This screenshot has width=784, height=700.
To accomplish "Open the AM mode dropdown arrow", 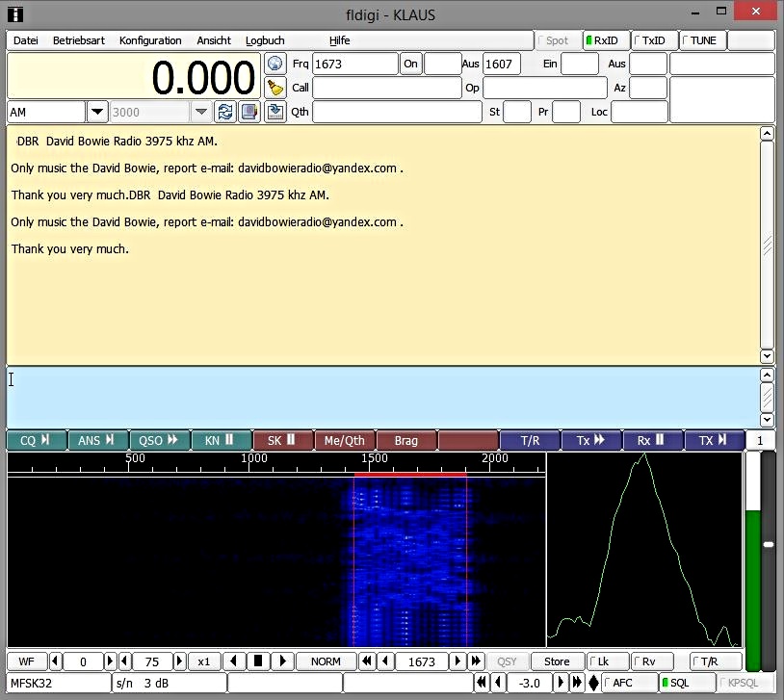I will (97, 112).
